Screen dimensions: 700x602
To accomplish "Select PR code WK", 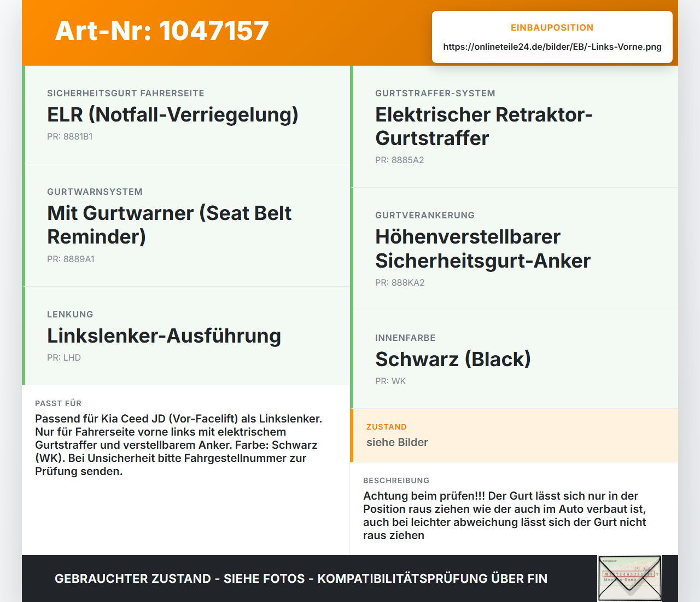I will (390, 381).
